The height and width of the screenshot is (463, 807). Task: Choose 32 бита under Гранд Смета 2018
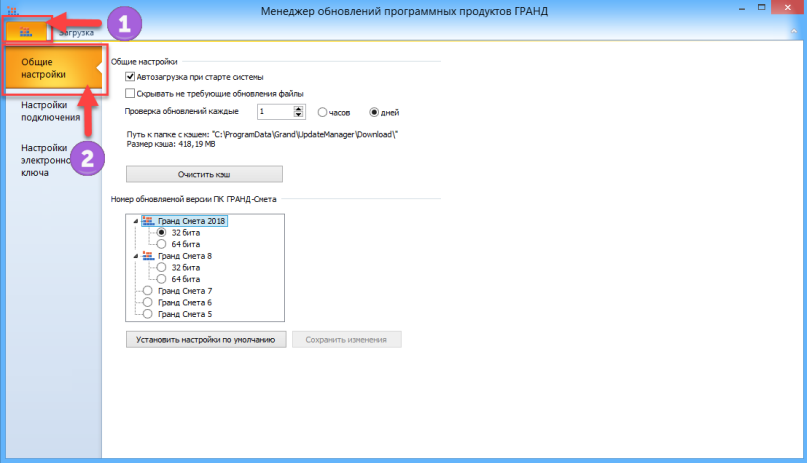coord(162,233)
